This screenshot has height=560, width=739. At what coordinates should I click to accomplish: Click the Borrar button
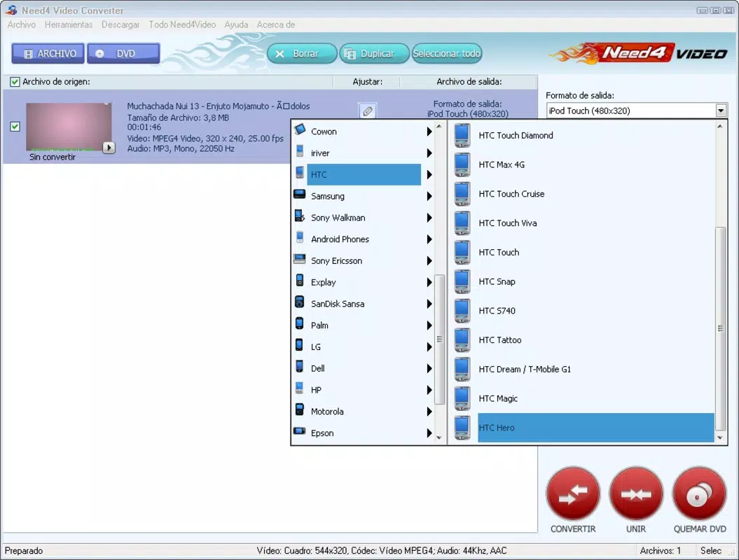pyautogui.click(x=302, y=54)
